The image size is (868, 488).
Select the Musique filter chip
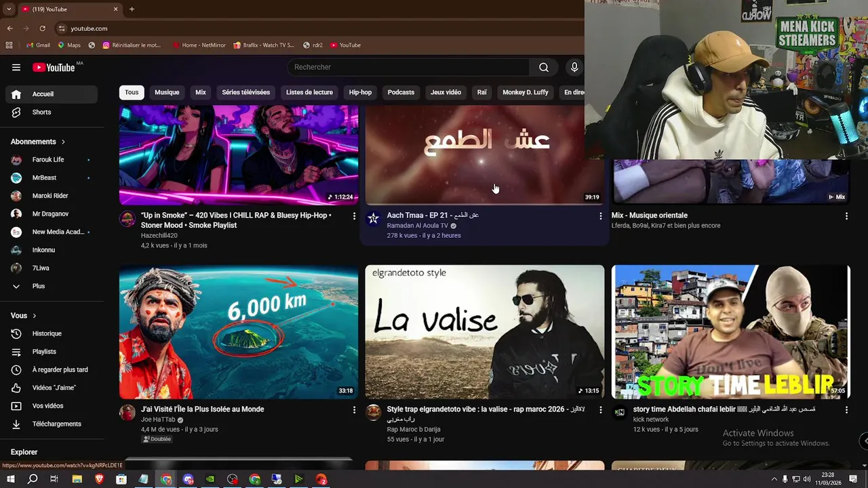tap(167, 92)
